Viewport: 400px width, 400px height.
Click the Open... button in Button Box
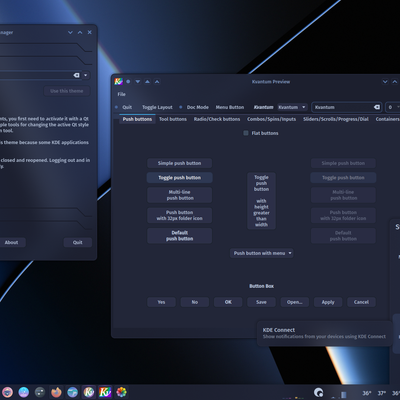[295, 302]
